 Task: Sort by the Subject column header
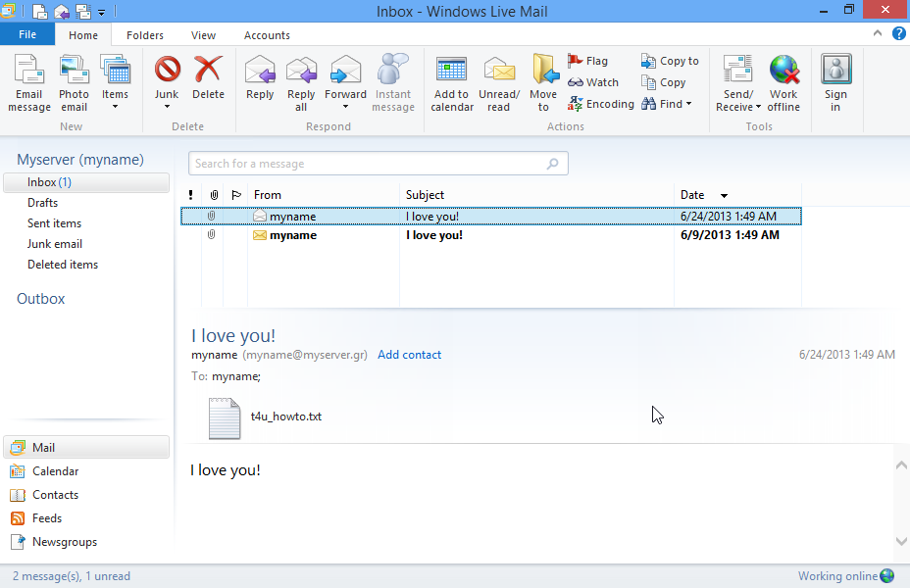(536, 195)
